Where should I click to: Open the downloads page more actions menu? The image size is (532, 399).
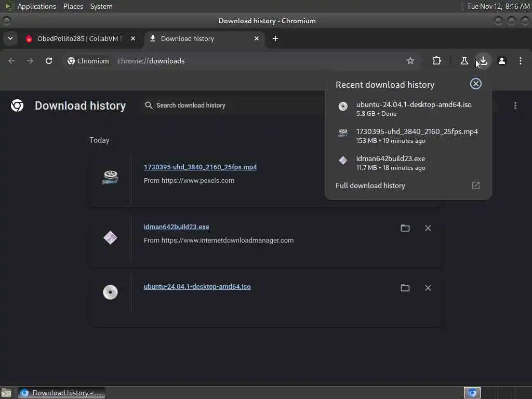pos(515,105)
